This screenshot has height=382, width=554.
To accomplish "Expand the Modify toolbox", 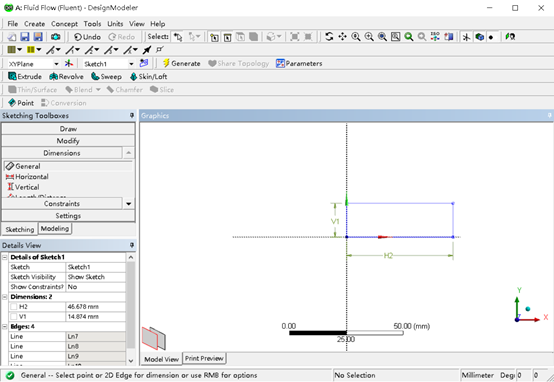I will click(x=68, y=141).
